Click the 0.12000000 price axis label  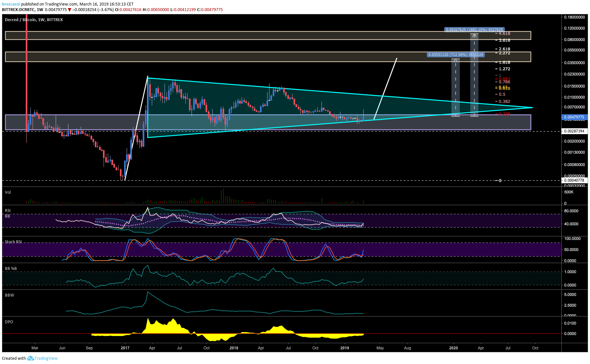574,28
